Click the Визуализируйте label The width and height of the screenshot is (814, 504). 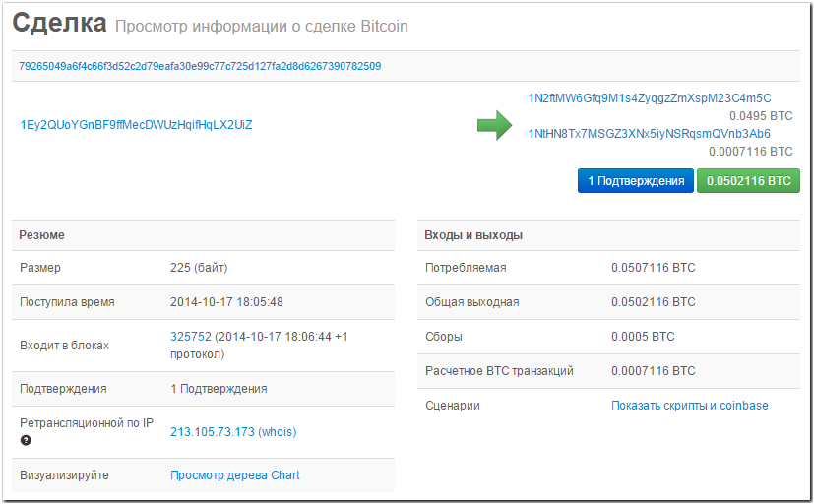[x=64, y=475]
